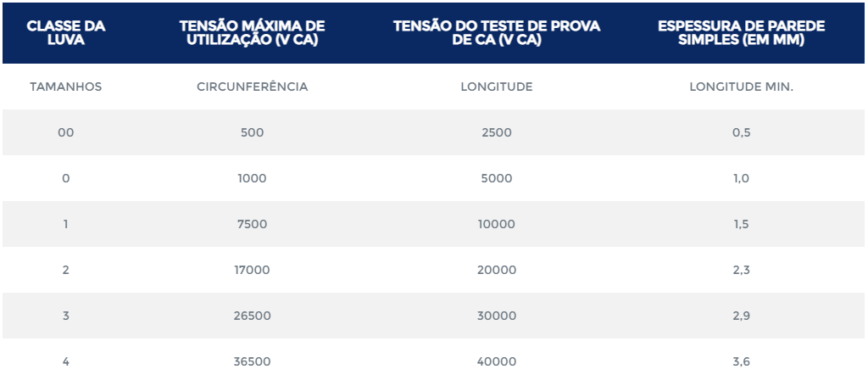Click the 0,5 wall thickness value
The image size is (868, 386).
(x=742, y=132)
